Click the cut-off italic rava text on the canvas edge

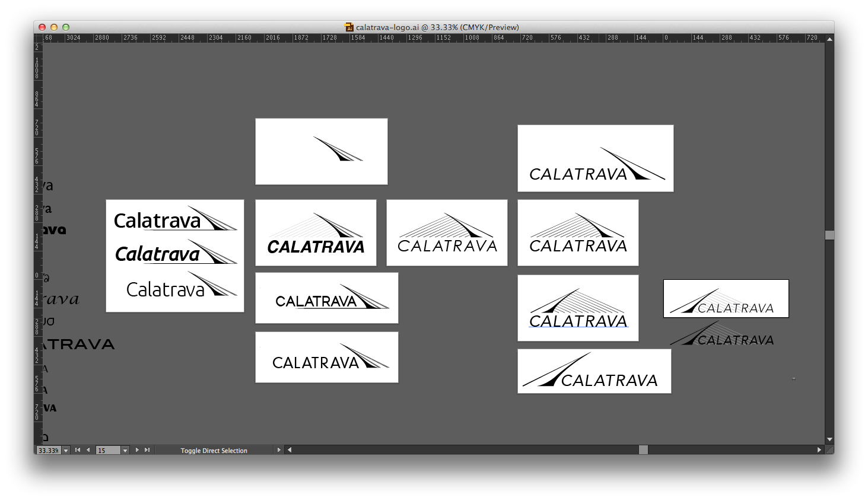click(x=61, y=299)
